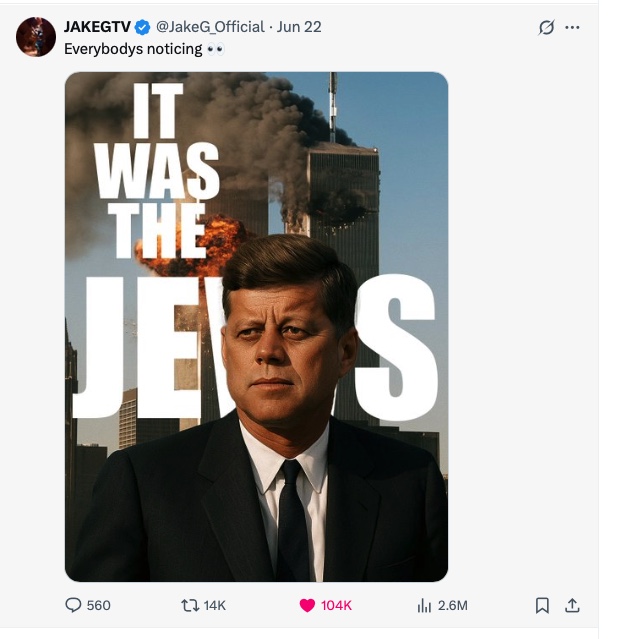The image size is (618, 639).
Task: Click the Grok icon beside the ellipsis
Action: pyautogui.click(x=546, y=28)
